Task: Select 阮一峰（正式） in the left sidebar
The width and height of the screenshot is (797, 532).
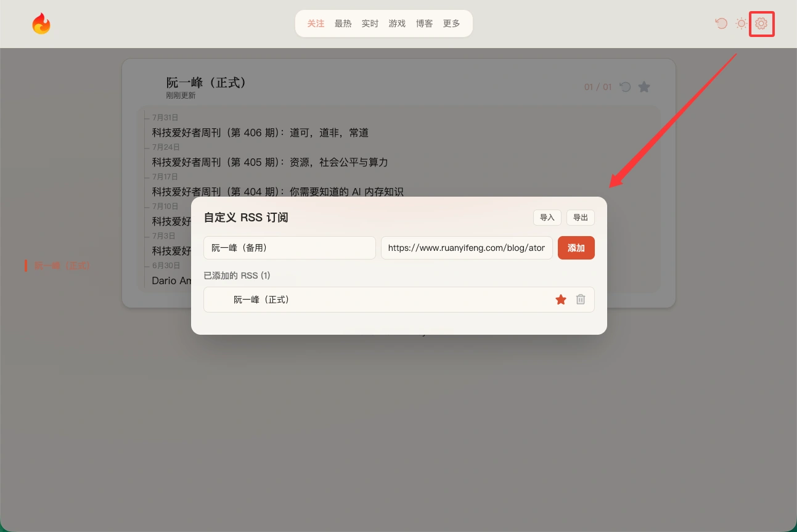Action: click(62, 266)
